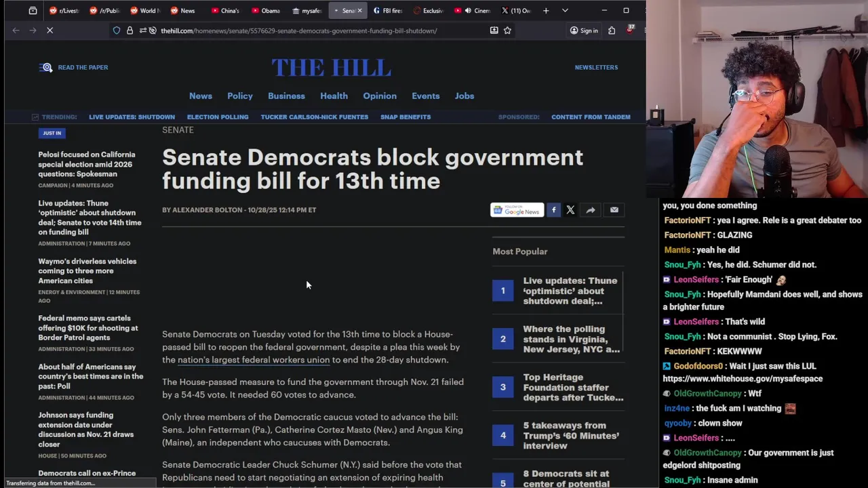Open Live Updates: Shutdown trending link

132,117
